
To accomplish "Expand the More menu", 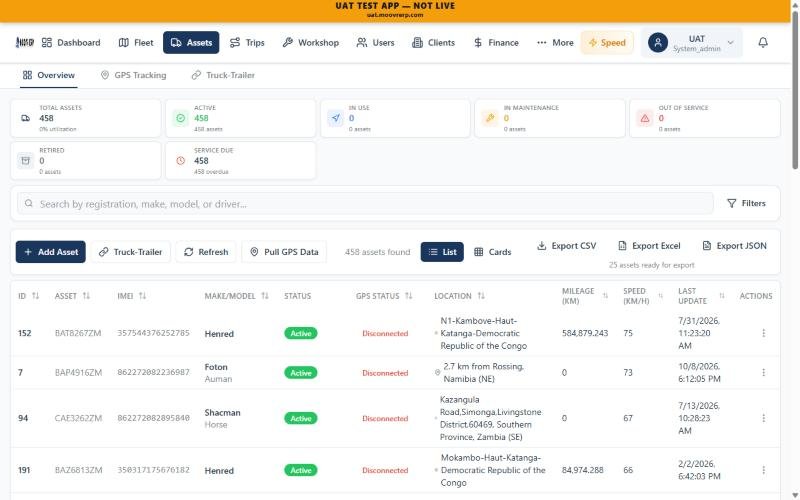I will click(555, 42).
